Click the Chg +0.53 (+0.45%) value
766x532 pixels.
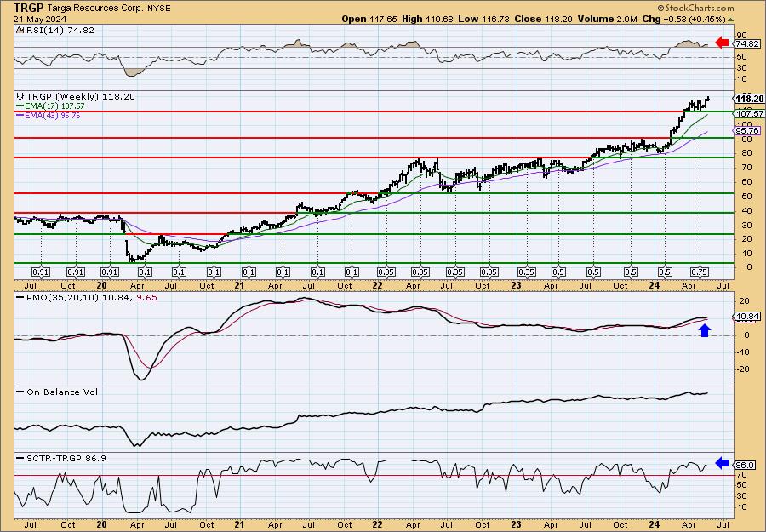click(684, 19)
